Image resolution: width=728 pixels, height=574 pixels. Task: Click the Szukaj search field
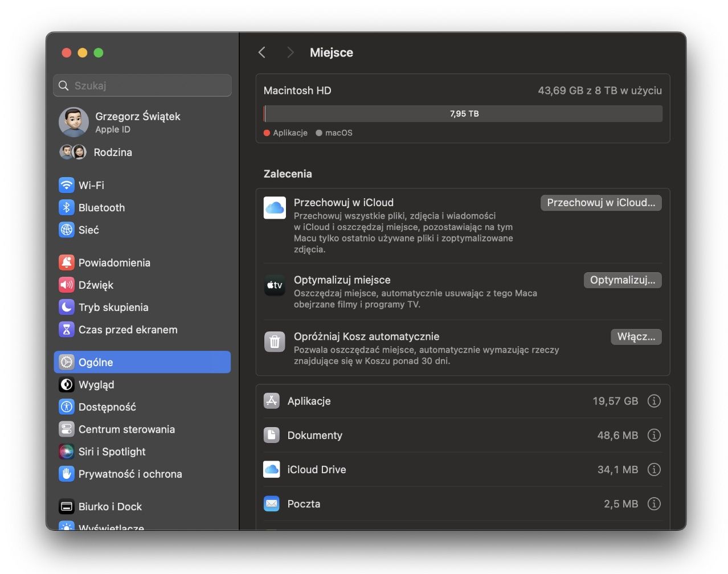click(142, 85)
